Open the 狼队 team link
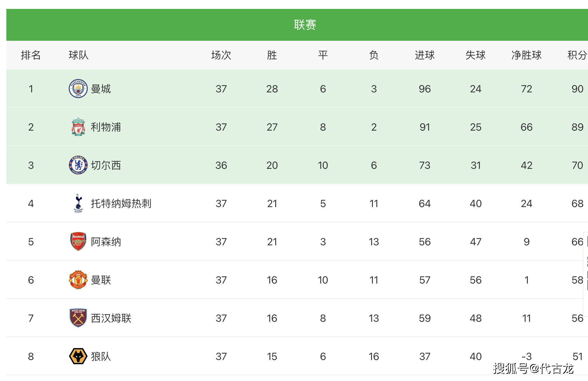Image resolution: width=588 pixels, height=381 pixels. pos(101,356)
